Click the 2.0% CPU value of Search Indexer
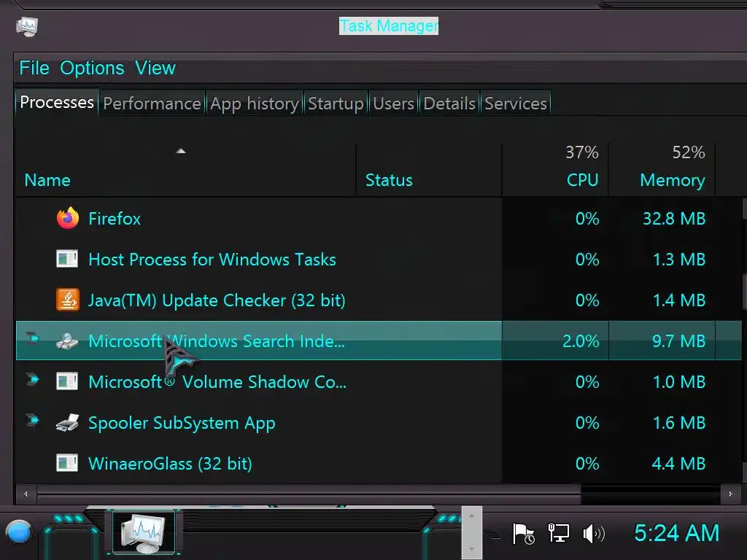This screenshot has height=560, width=747. point(580,341)
